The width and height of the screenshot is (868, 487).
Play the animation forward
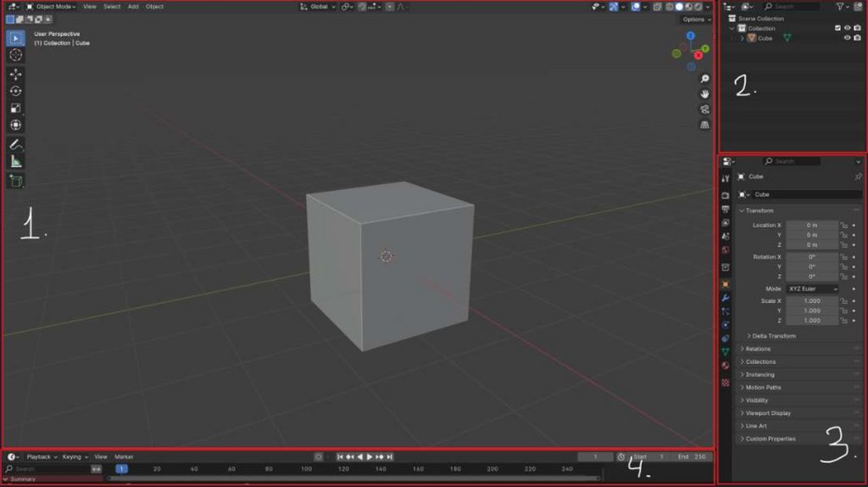coord(370,457)
